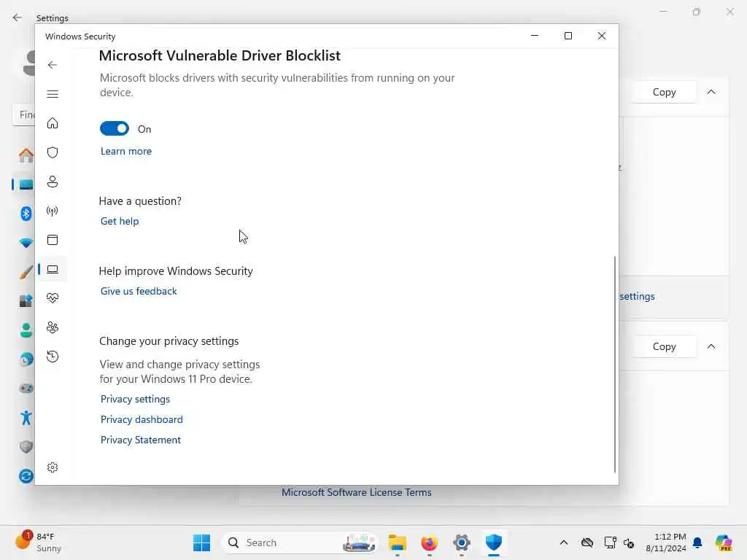The height and width of the screenshot is (560, 747).
Task: Turn off Vulnerable Driver Blocklist toggle
Action: tap(115, 128)
